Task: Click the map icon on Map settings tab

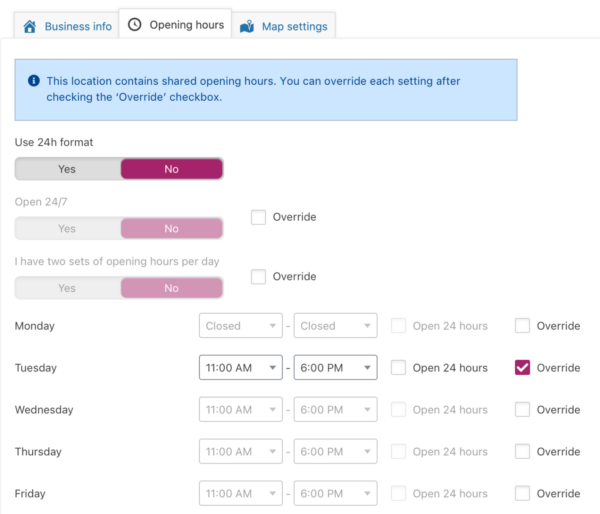Action: [x=247, y=26]
